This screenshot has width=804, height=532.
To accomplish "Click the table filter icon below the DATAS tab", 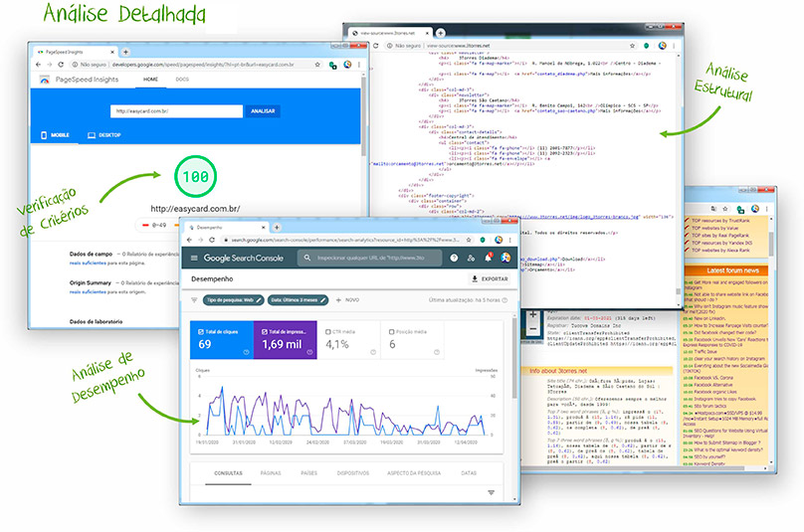I will point(491,492).
